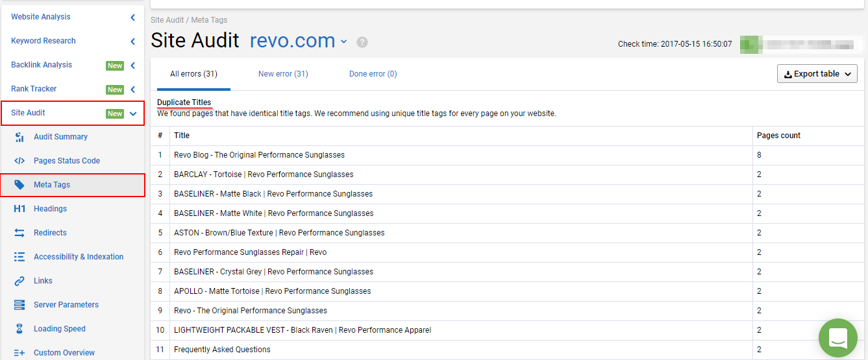This screenshot has height=360, width=868.
Task: Open Rank Tracker in sidebar
Action: click(34, 89)
